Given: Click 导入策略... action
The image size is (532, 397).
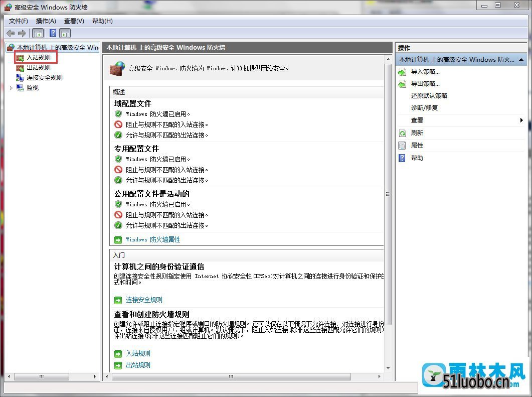Looking at the screenshot, I should pyautogui.click(x=425, y=72).
